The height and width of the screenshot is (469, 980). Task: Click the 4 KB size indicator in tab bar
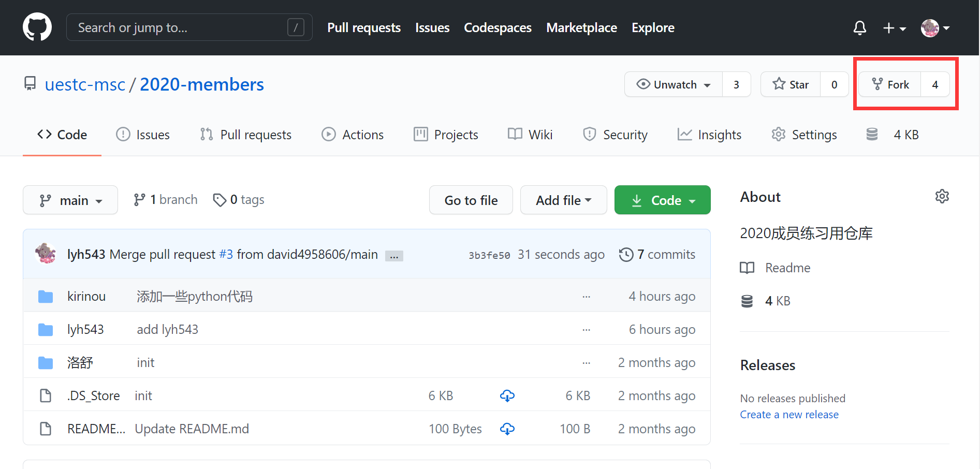pyautogui.click(x=893, y=135)
